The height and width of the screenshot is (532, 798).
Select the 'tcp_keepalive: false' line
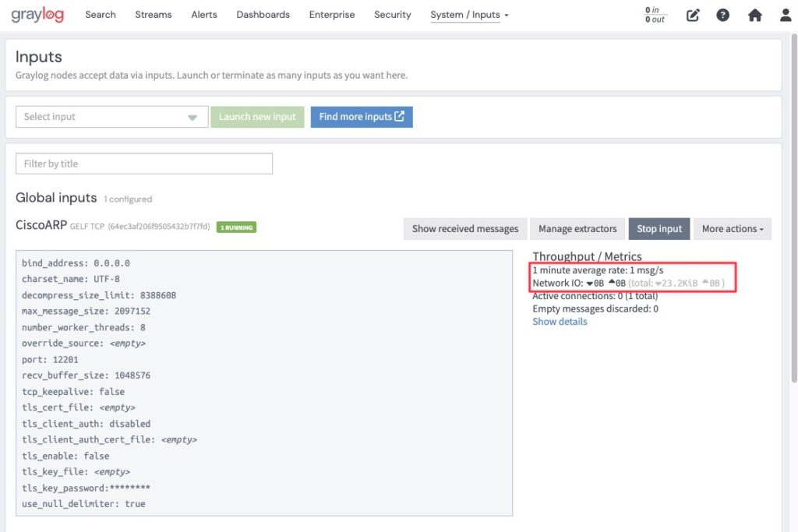pos(73,392)
